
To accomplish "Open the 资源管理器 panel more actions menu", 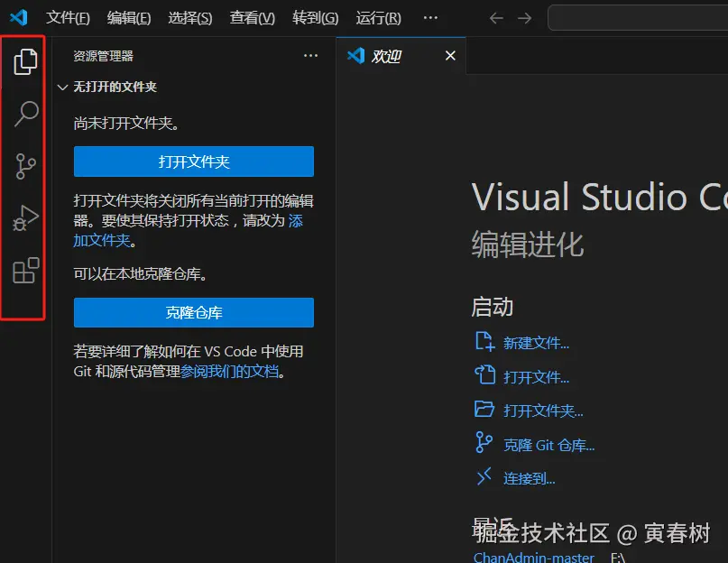I will coord(310,56).
